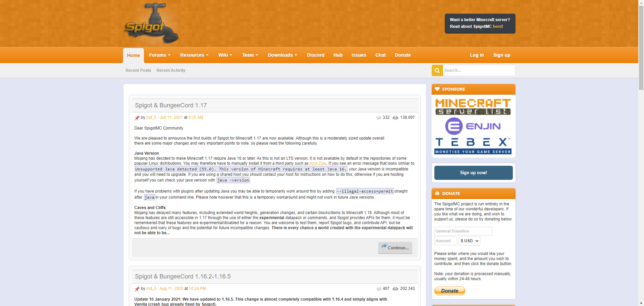Open the Discord nav item
The width and height of the screenshot is (644, 306).
316,55
